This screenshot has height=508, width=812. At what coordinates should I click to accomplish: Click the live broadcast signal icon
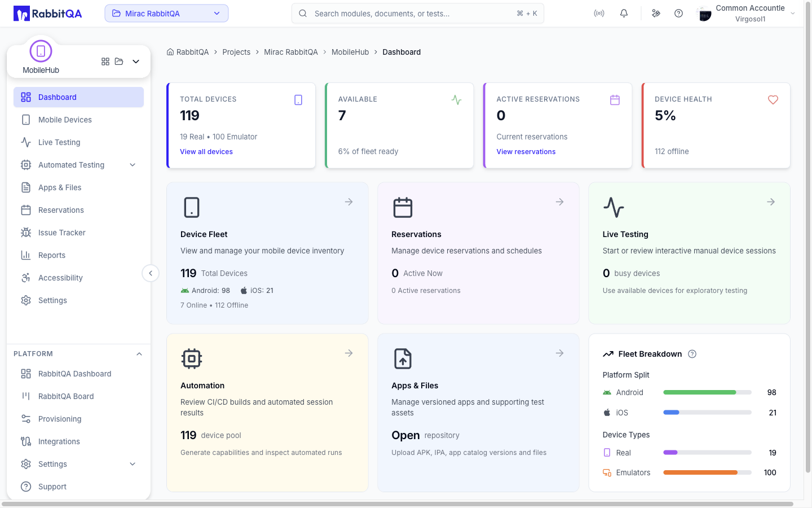pos(599,14)
